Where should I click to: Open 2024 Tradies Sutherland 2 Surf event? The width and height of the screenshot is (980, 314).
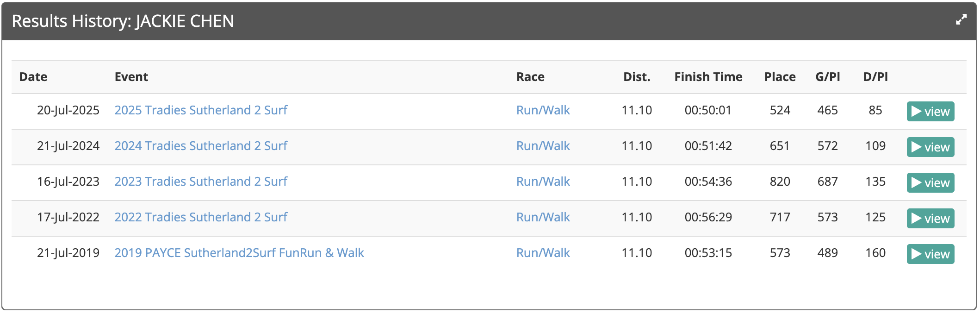pyautogui.click(x=201, y=146)
